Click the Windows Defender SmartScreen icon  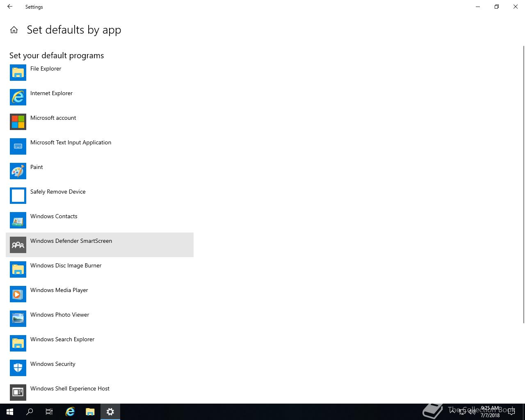pos(18,245)
